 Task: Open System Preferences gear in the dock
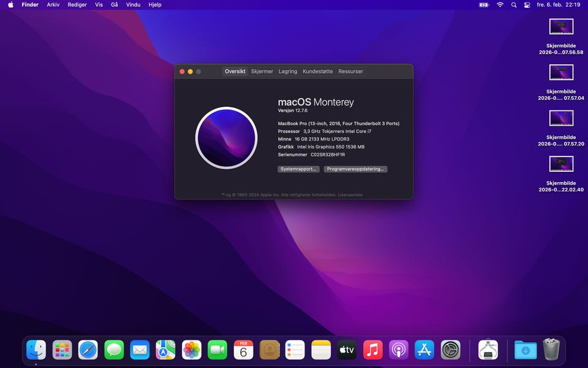(x=450, y=350)
